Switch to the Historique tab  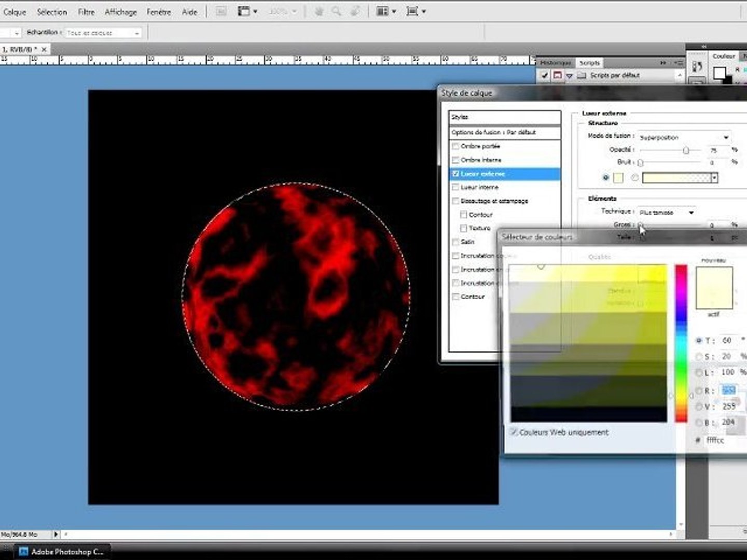point(555,63)
